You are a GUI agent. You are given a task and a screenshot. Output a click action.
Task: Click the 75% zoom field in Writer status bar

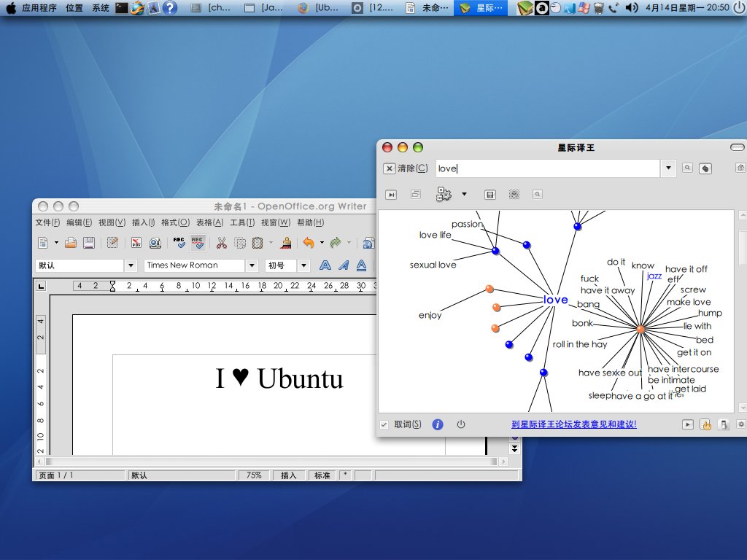pos(253,475)
